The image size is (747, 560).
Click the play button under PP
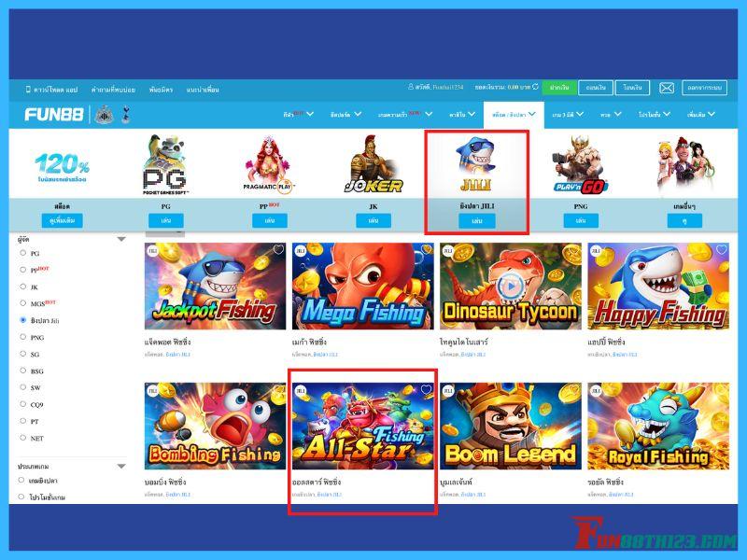270,220
